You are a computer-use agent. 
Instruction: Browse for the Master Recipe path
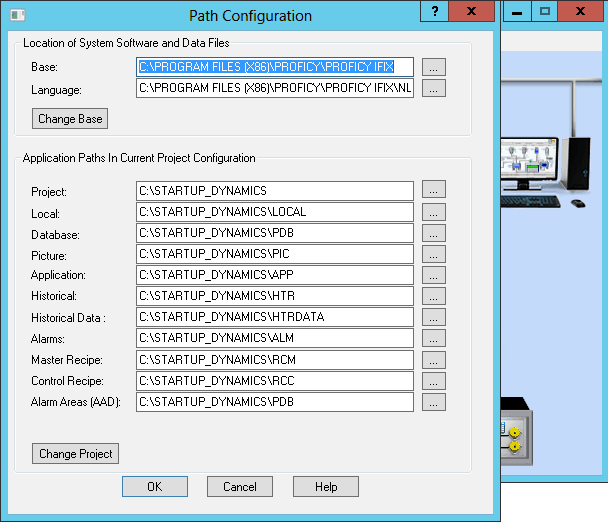(x=434, y=360)
